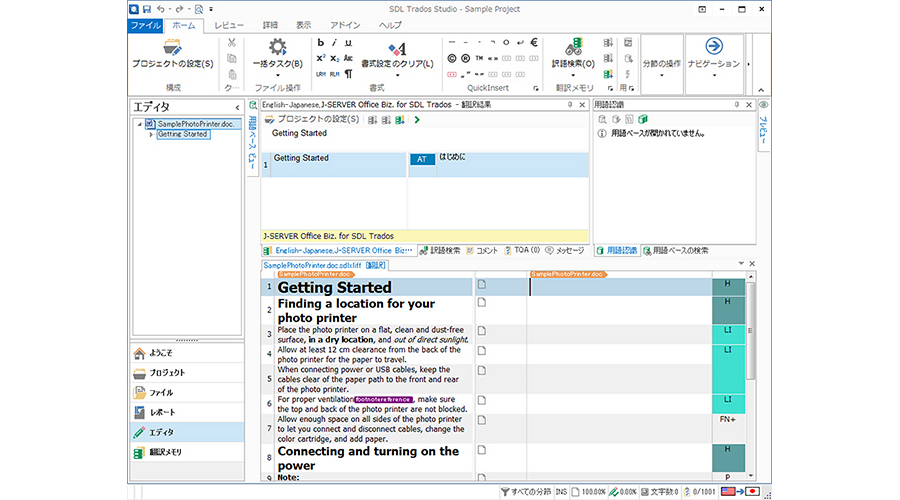
Task: Click the footnotereference purple tag
Action: (x=383, y=400)
